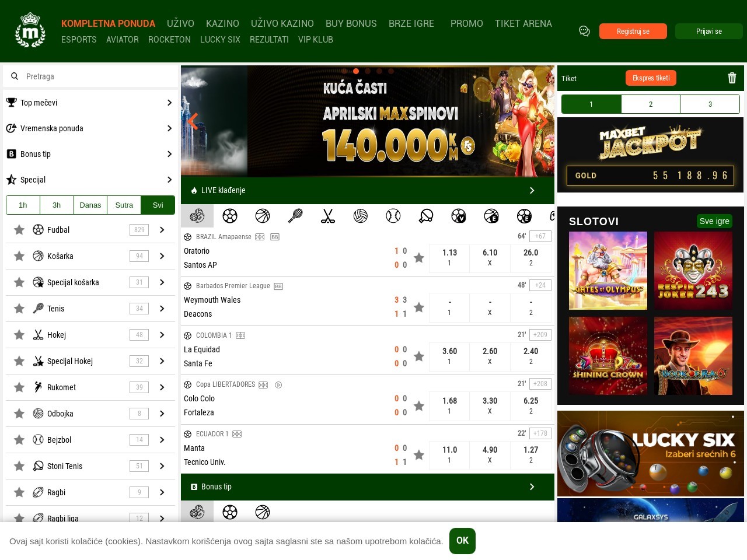Bet odds 1.13 on Oratorio win
This screenshot has width=747, height=560.
tap(449, 257)
